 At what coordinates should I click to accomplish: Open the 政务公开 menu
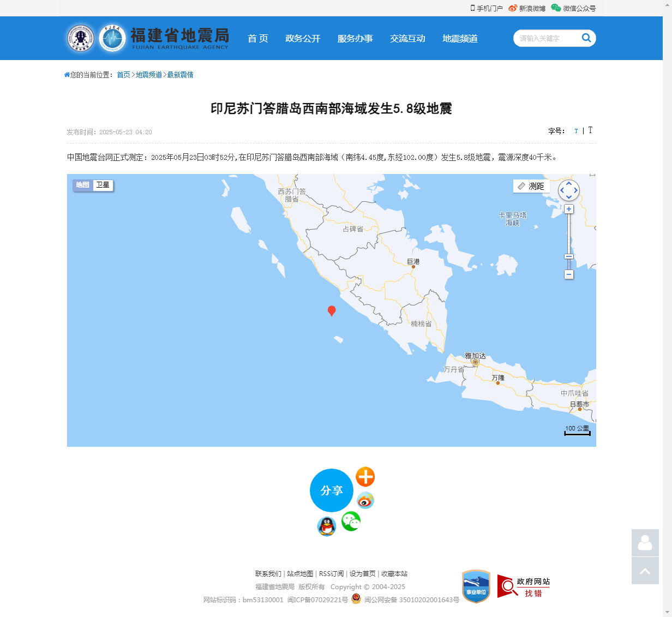tap(303, 39)
